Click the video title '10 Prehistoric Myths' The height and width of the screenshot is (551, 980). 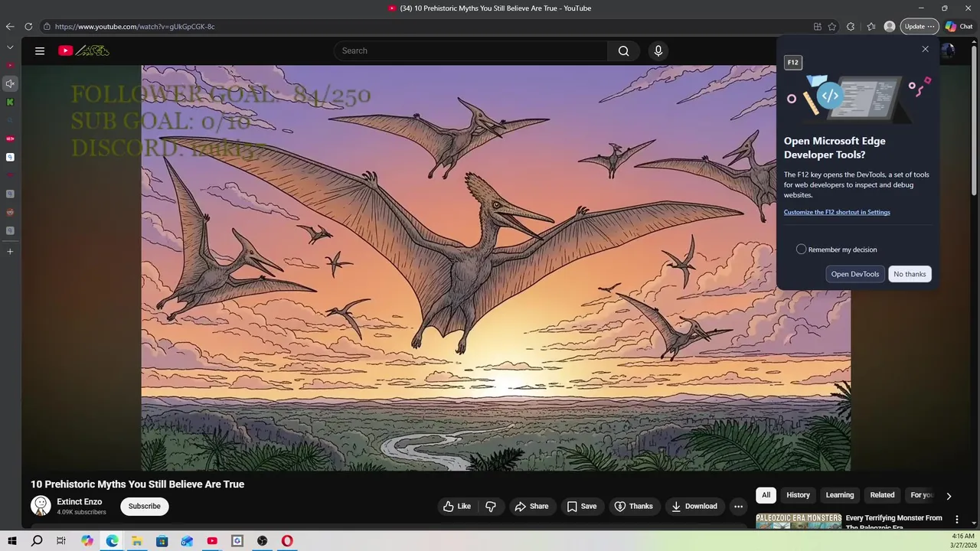[x=137, y=484]
